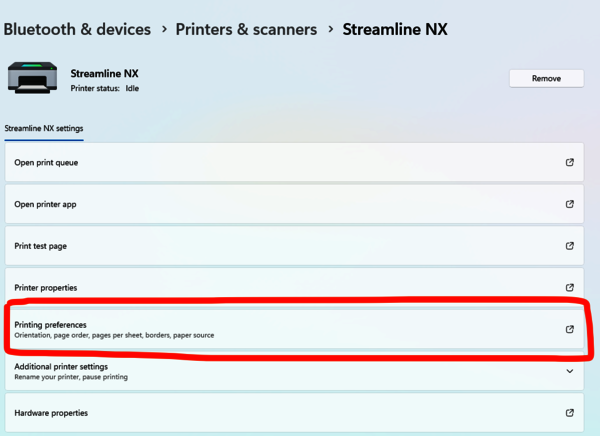Click the external link icon for Printing preferences
This screenshot has width=600, height=436.
point(570,329)
